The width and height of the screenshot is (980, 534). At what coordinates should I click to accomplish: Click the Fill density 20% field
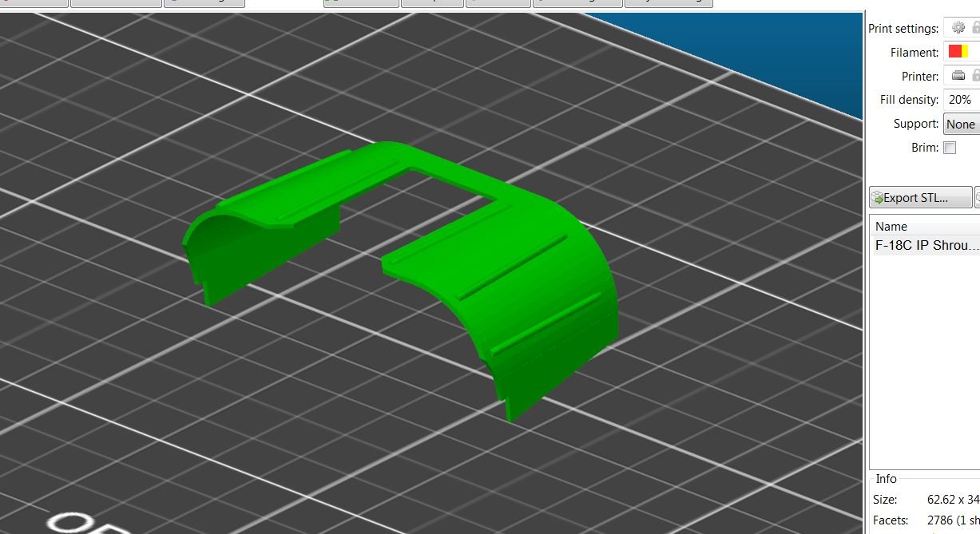(962, 100)
